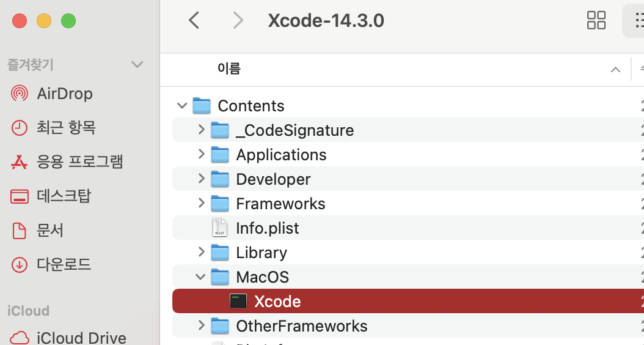The height and width of the screenshot is (345, 644).
Task: Switch to icon grid view
Action: 596,20
